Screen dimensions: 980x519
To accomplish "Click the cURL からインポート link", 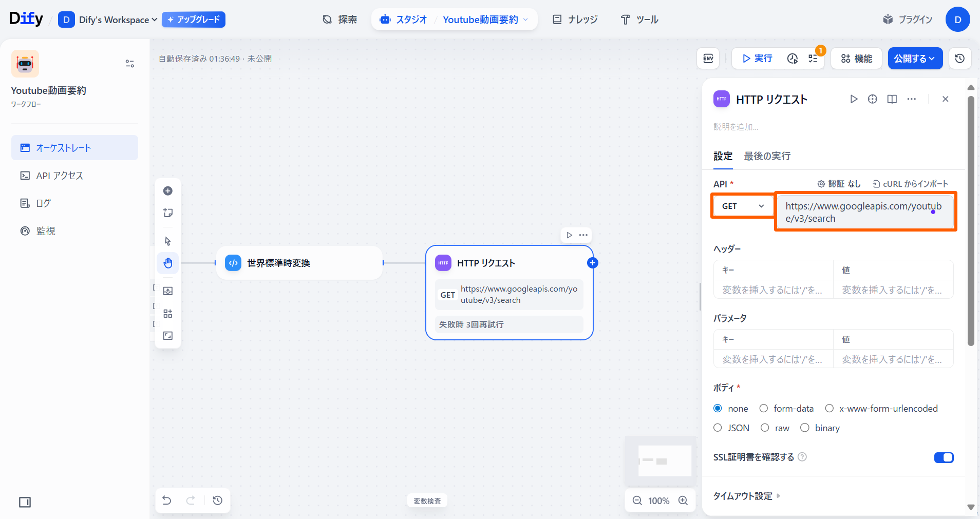I will [x=910, y=184].
